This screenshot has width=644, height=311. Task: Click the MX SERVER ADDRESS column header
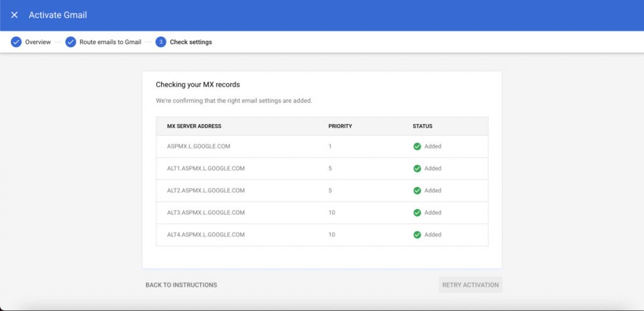tap(194, 127)
